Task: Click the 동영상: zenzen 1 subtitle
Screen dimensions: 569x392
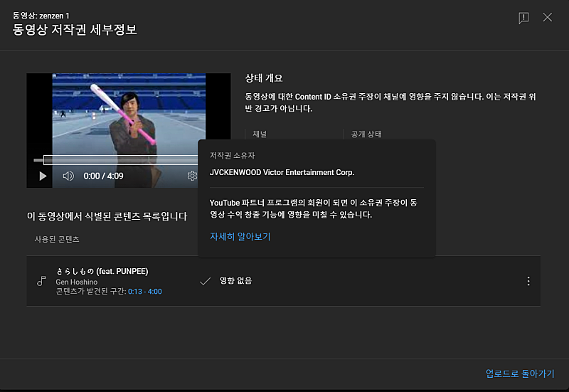Action: point(41,16)
